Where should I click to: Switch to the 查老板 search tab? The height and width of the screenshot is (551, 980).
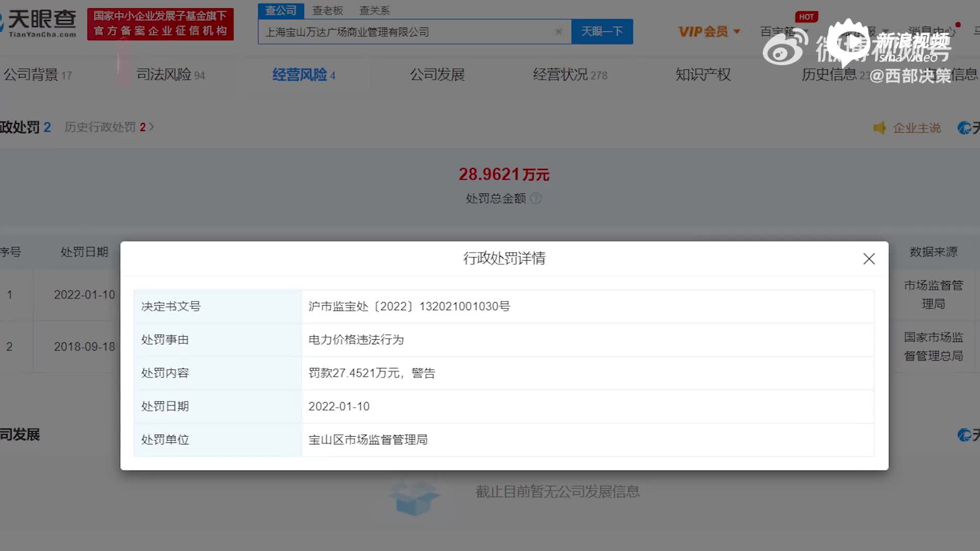[328, 10]
